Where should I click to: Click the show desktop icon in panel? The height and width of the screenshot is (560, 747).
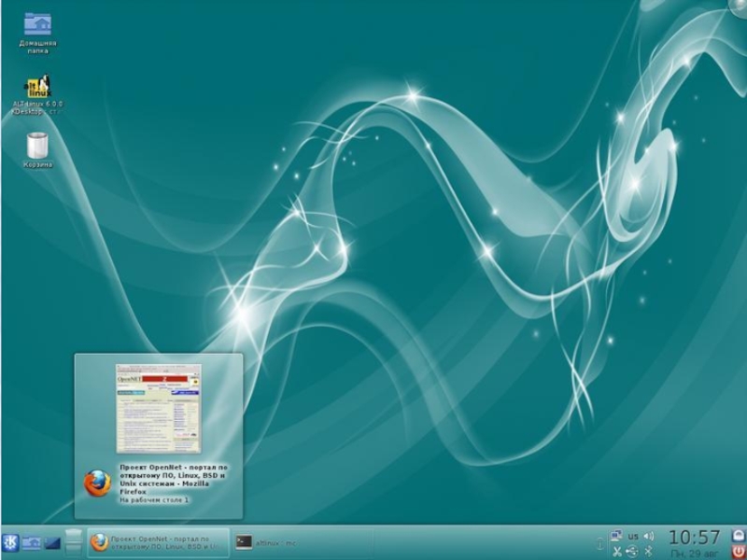(x=52, y=542)
